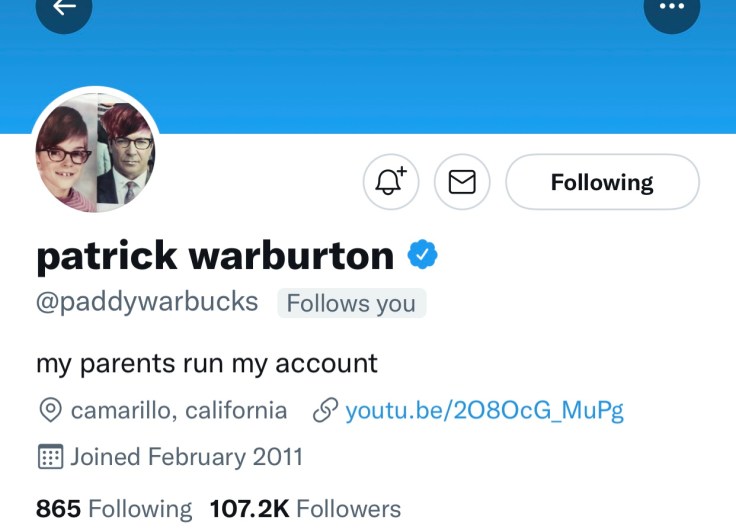Click the "Follows you" label
Viewport: 736px width, 529px height.
(x=351, y=303)
